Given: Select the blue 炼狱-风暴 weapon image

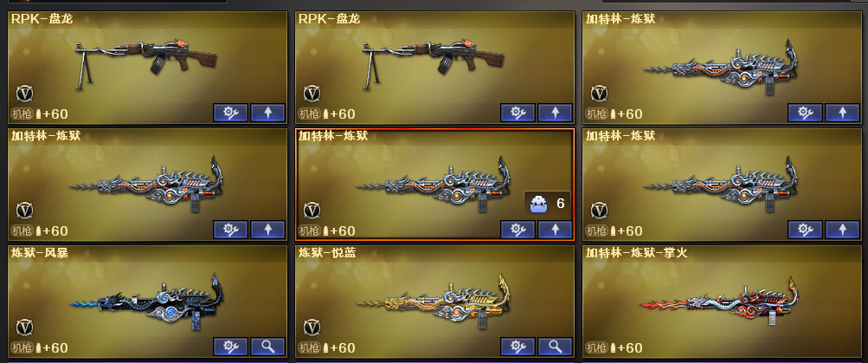Looking at the screenshot, I should pyautogui.click(x=146, y=304).
